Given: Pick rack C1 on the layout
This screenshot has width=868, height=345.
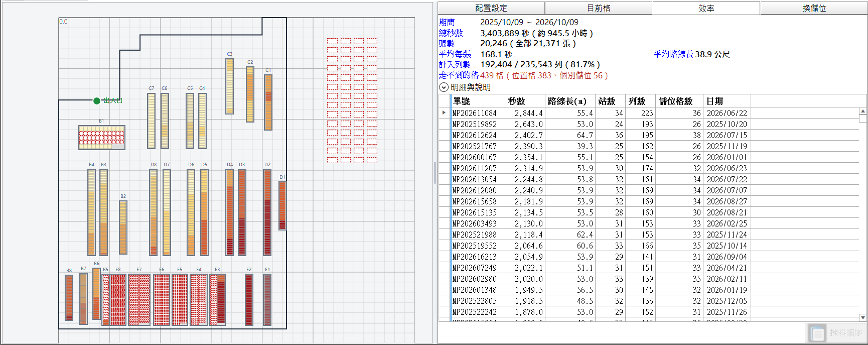Looking at the screenshot, I should pyautogui.click(x=268, y=102).
